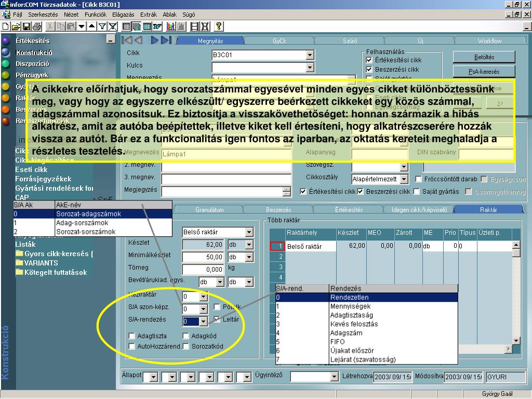Jump to last record navigation arrow

point(166,40)
